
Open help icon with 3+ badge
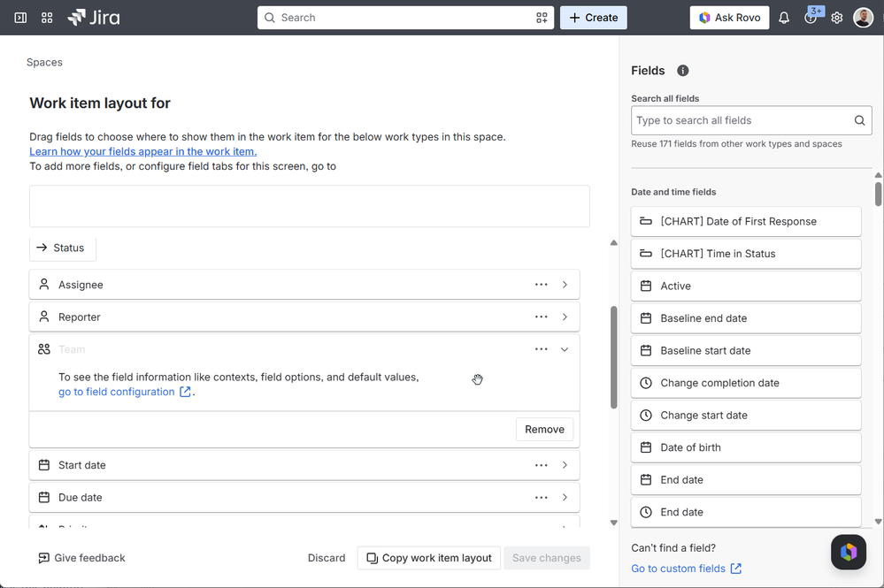(811, 18)
